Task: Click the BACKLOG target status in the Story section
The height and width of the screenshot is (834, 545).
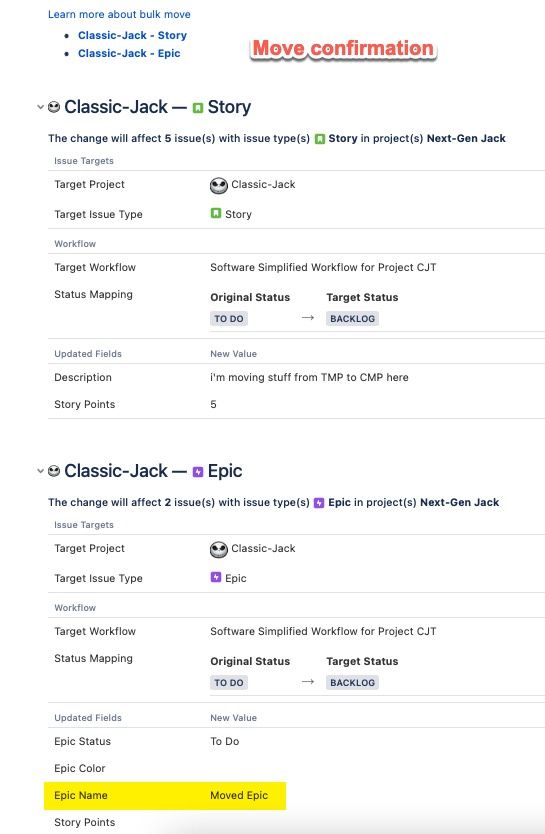Action: click(x=353, y=319)
